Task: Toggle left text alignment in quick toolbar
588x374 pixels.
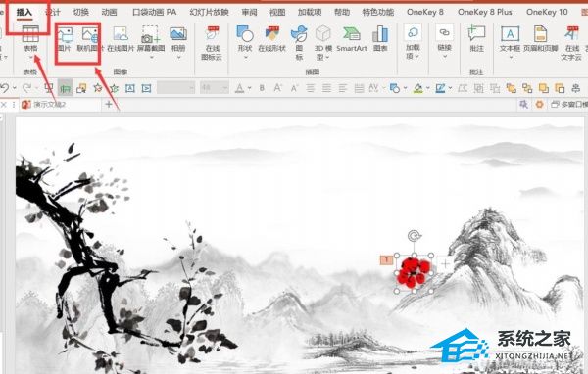Action: [343, 88]
